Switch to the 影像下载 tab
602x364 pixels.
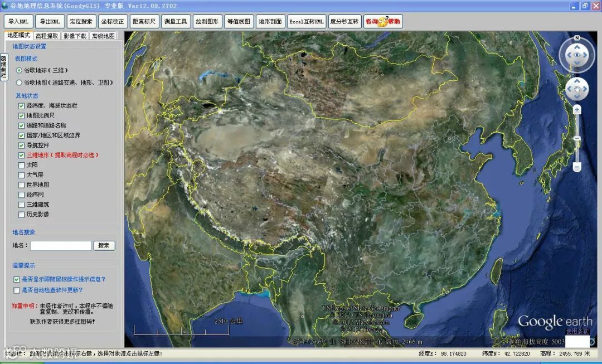75,36
